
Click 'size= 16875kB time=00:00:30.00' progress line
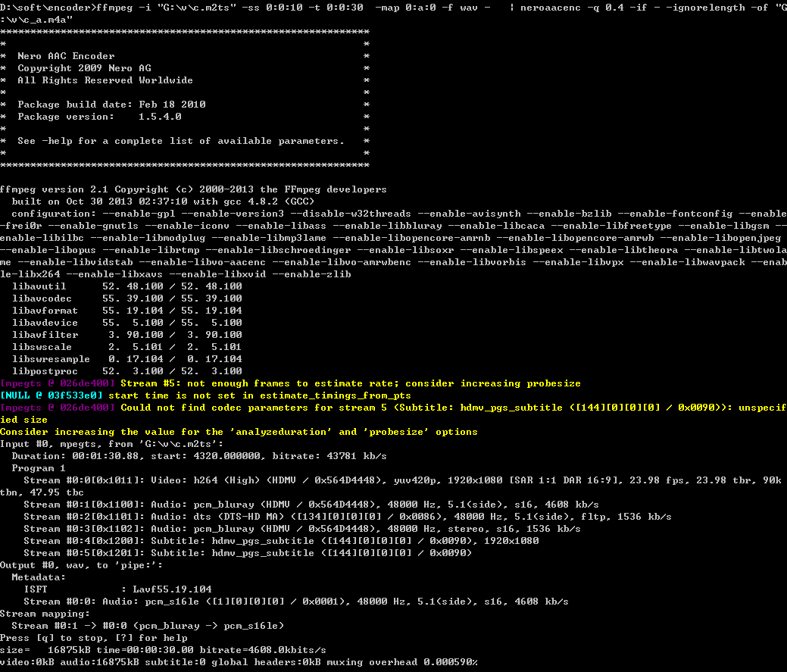[163, 650]
